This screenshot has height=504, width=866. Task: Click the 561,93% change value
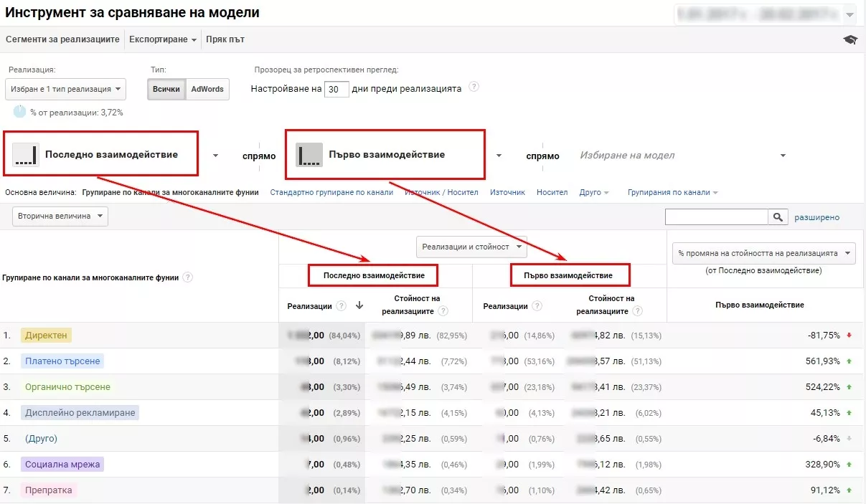tap(822, 361)
